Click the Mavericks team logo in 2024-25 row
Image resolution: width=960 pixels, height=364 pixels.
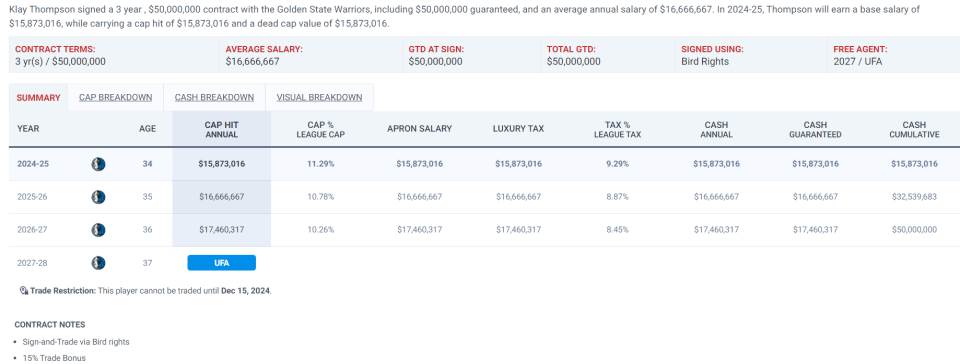(x=99, y=164)
